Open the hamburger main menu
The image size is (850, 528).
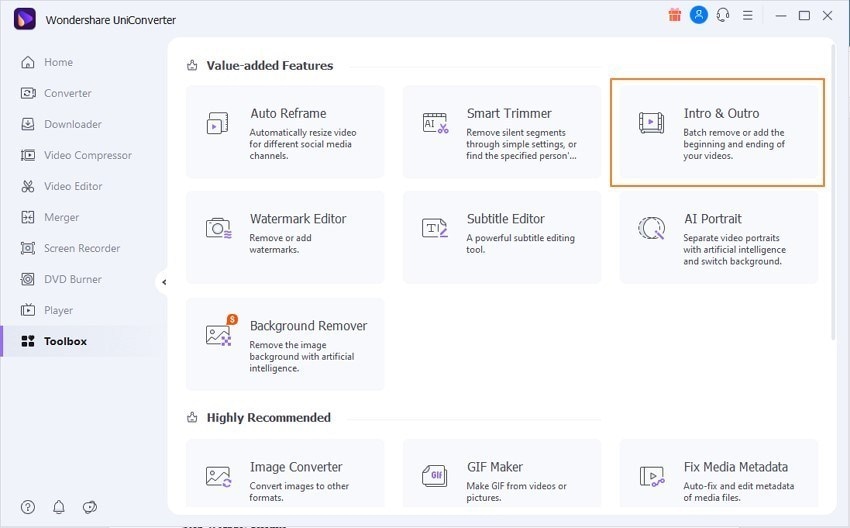748,16
